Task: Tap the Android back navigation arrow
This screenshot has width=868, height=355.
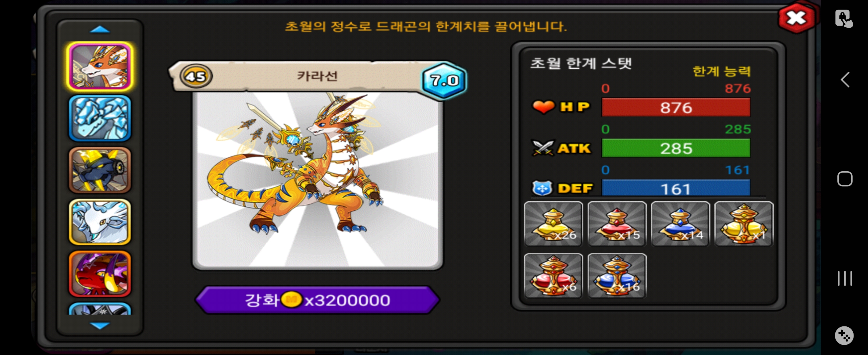Action: (x=845, y=80)
